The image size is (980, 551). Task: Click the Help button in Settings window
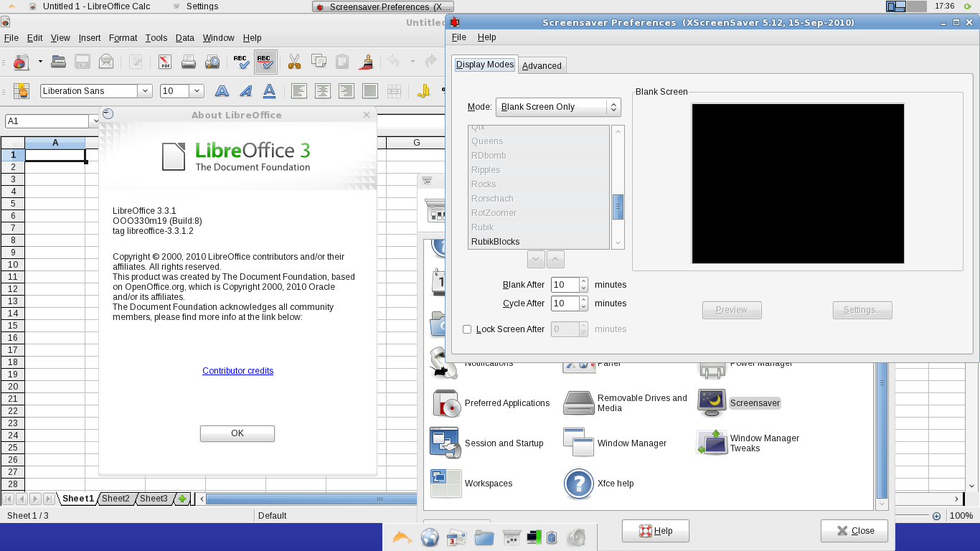pyautogui.click(x=656, y=531)
